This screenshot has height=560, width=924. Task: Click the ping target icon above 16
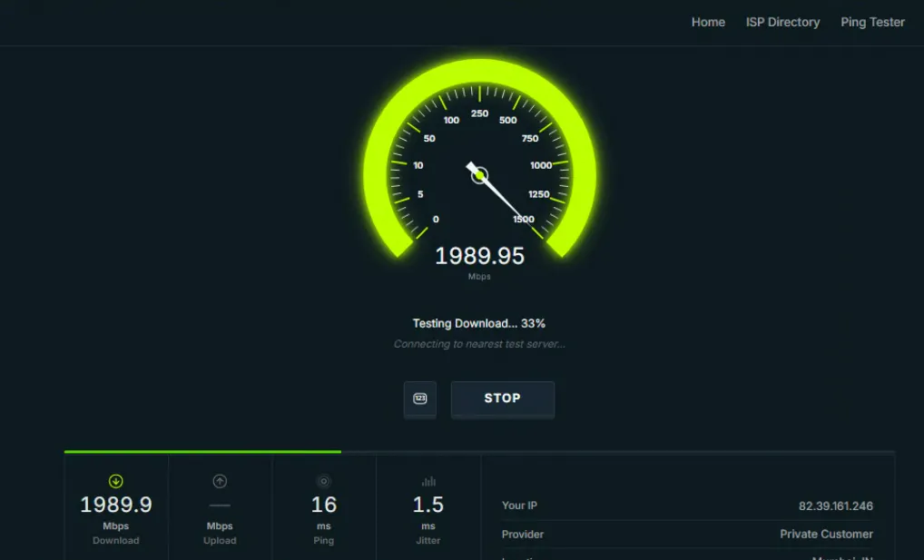pos(323,482)
